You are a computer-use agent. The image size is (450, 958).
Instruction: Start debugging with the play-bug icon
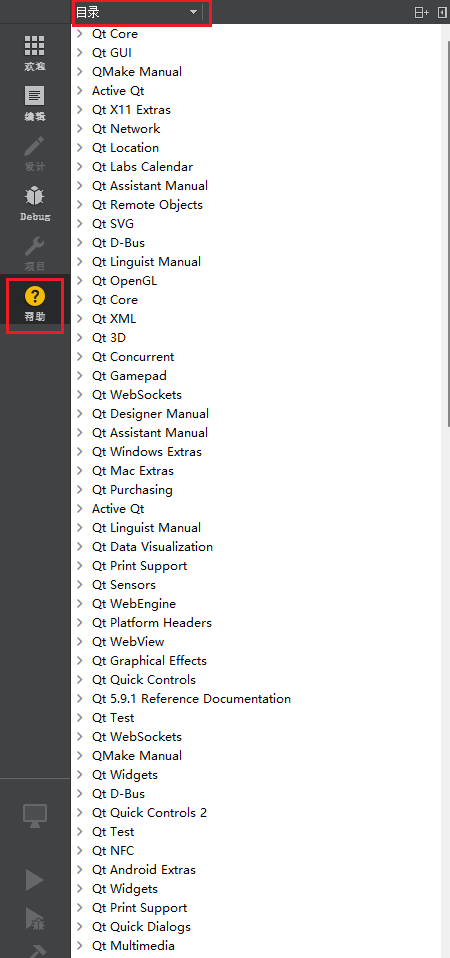(35, 920)
